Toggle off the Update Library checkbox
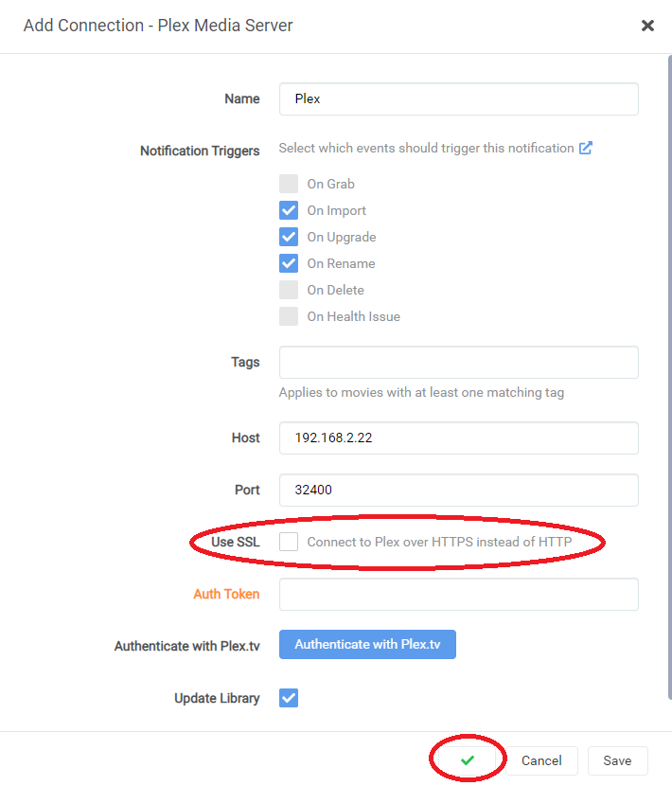672x786 pixels. [x=289, y=698]
